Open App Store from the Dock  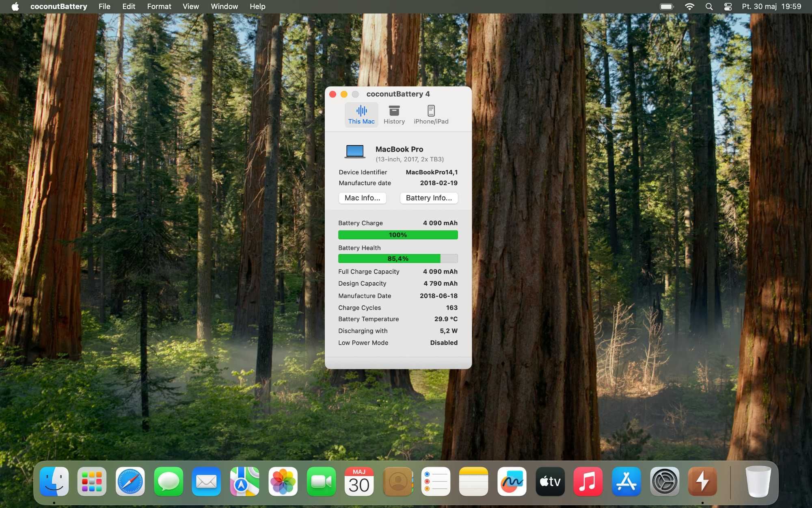tap(626, 482)
